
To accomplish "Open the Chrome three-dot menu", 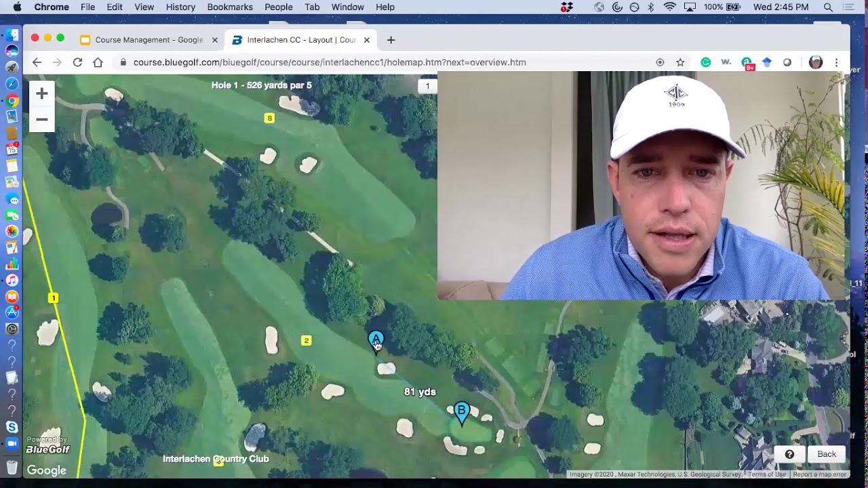I will (836, 62).
